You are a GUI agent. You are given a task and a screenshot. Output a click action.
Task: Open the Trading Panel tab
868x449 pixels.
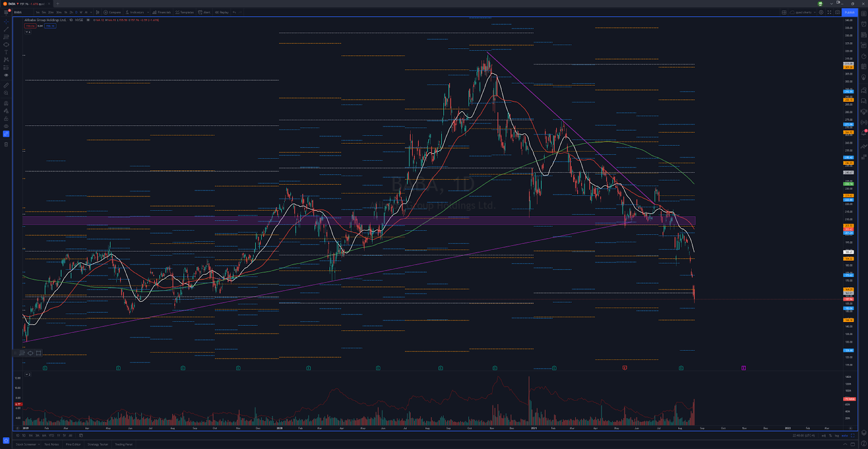tap(124, 444)
